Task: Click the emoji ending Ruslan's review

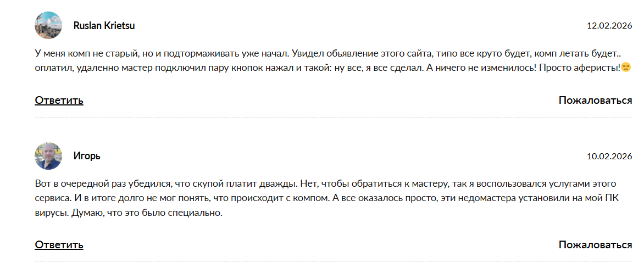Action: pos(625,68)
